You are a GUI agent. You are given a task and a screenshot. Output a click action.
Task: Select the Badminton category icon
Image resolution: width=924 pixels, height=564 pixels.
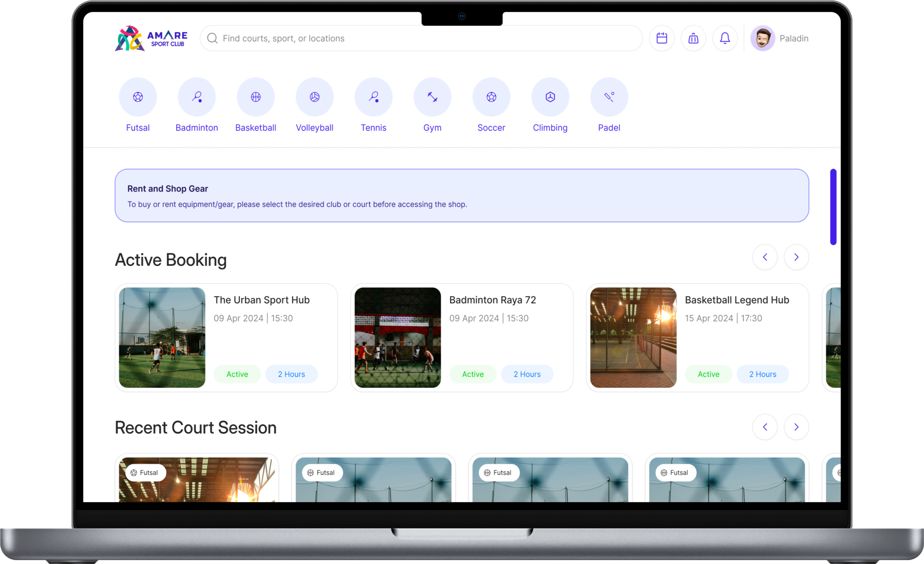tap(196, 97)
